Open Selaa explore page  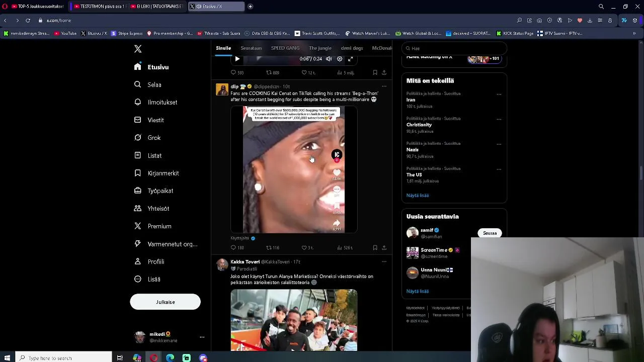coord(148,84)
